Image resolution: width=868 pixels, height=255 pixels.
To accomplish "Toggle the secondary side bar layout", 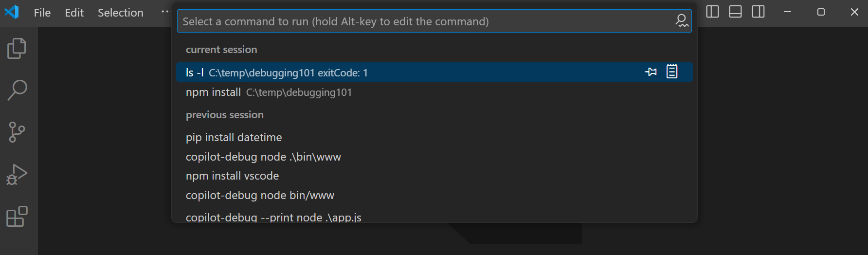I will click(x=758, y=12).
